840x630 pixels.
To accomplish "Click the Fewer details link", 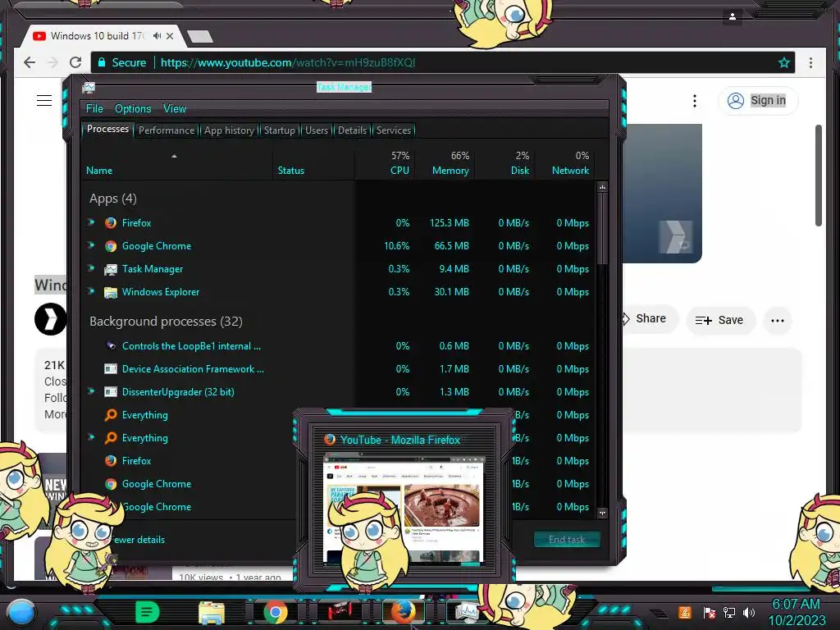I will point(139,540).
